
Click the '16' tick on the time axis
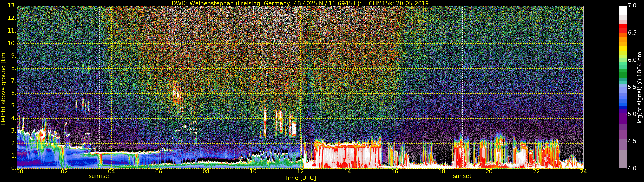point(395,172)
